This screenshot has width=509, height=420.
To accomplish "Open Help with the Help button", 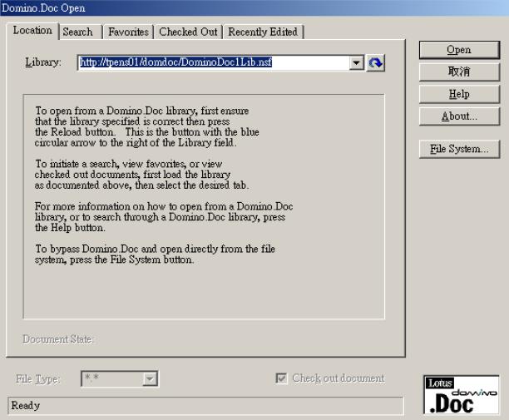I will (459, 94).
